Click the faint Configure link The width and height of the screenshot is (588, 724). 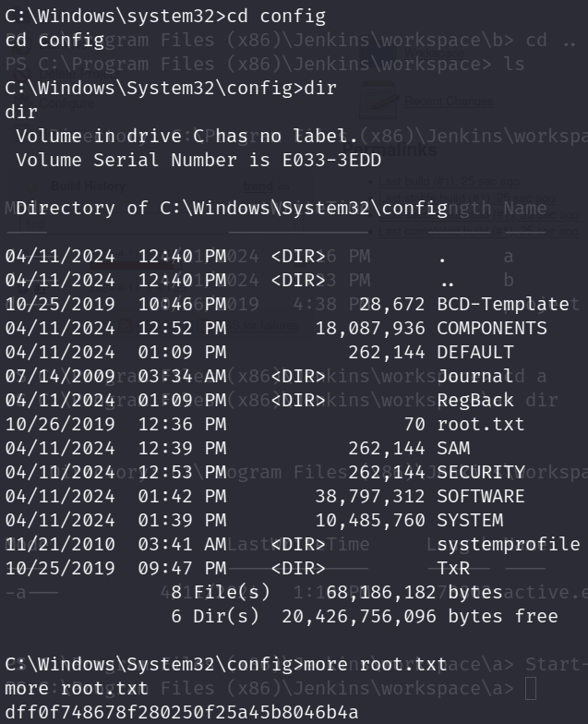click(x=66, y=103)
